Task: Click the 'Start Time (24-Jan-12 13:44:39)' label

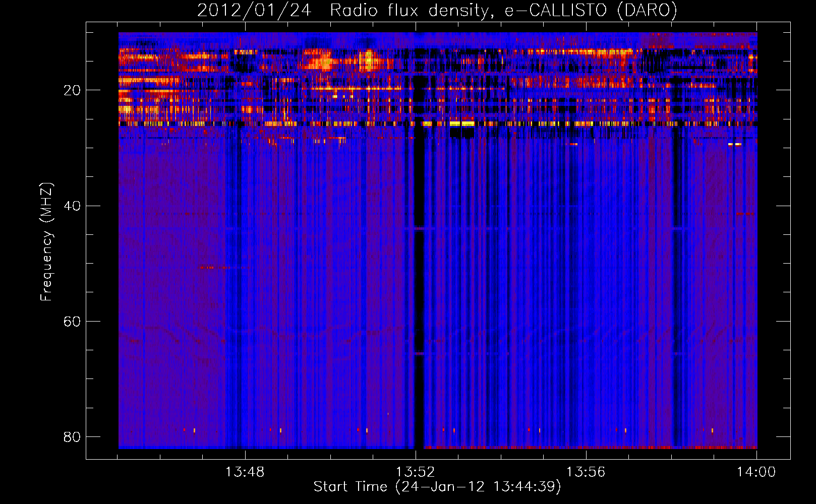Action: pyautogui.click(x=437, y=487)
